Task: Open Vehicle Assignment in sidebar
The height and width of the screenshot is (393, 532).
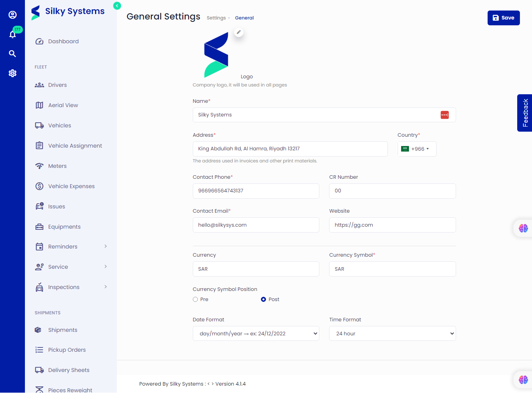Action: pyautogui.click(x=75, y=146)
